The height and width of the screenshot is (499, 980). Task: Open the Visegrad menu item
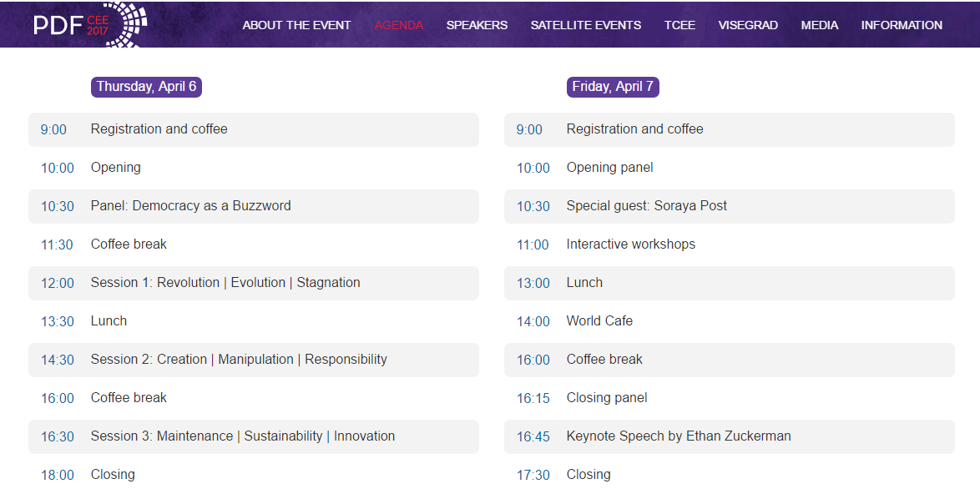coord(748,25)
